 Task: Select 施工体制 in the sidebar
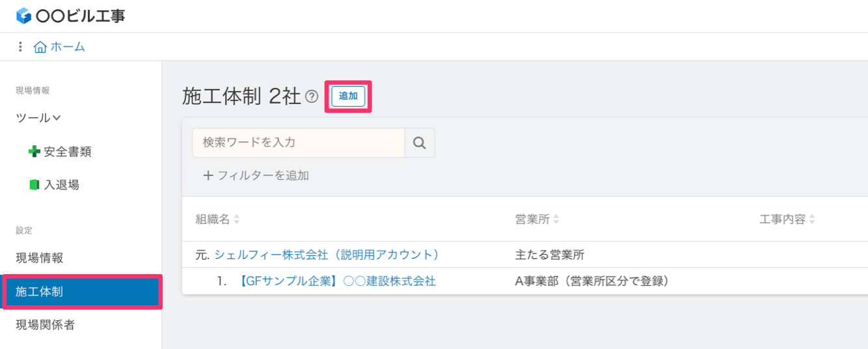tap(81, 292)
